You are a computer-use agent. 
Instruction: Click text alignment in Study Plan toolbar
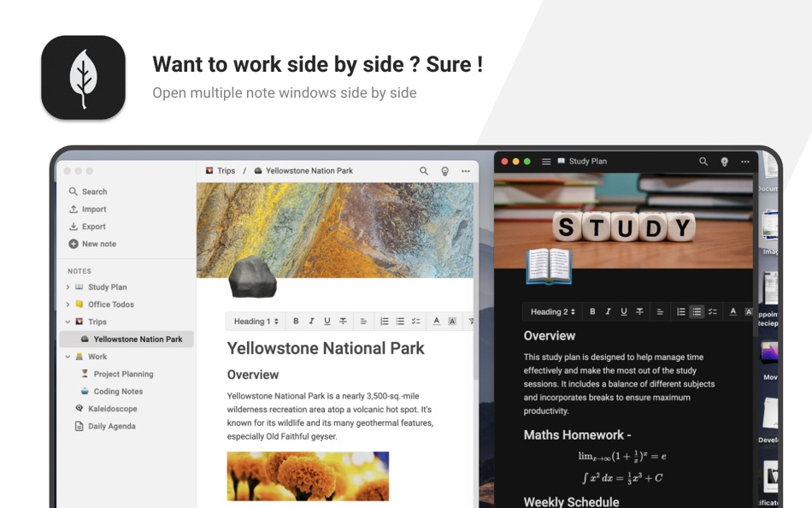(x=660, y=311)
